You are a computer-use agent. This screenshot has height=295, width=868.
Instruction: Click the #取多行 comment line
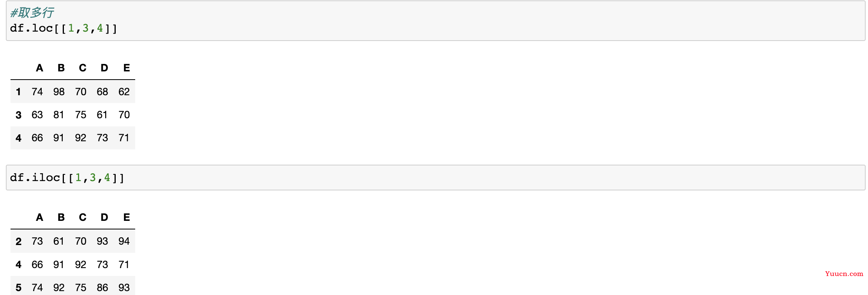32,12
